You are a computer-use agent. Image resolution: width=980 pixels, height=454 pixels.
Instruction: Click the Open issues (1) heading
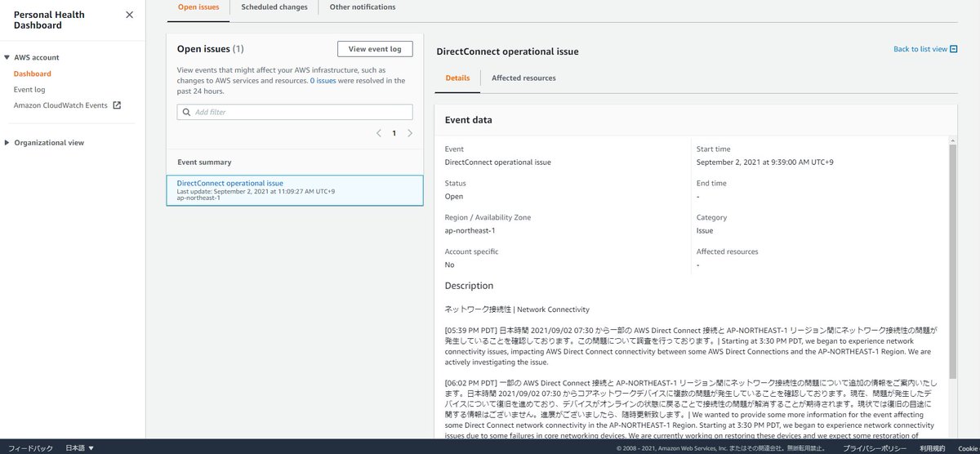tap(211, 49)
